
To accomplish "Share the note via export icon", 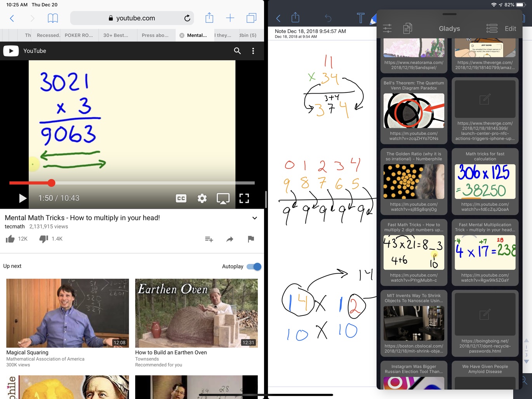I will [296, 17].
